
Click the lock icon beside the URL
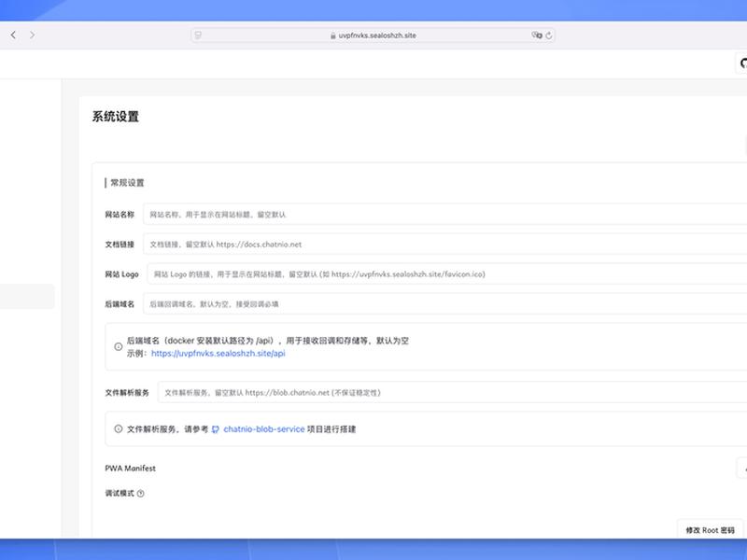[x=333, y=35]
